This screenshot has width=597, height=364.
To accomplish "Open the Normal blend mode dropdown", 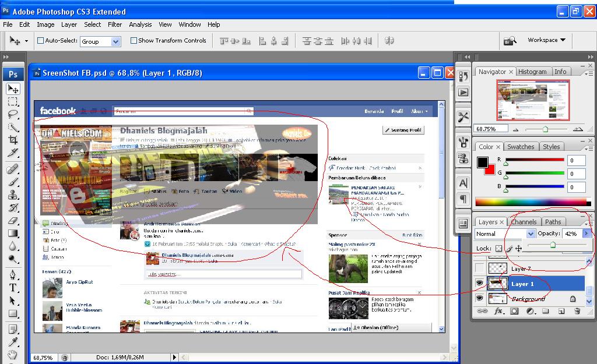I will 505,234.
